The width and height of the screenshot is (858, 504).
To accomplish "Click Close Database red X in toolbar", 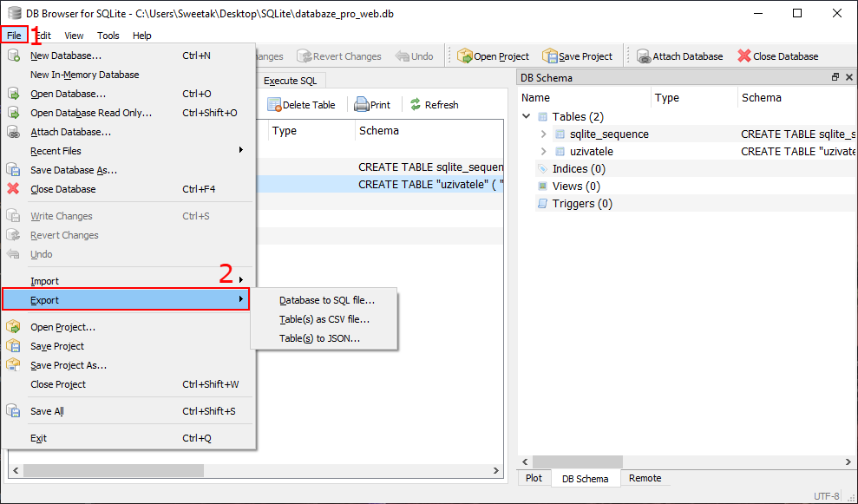I will (744, 56).
